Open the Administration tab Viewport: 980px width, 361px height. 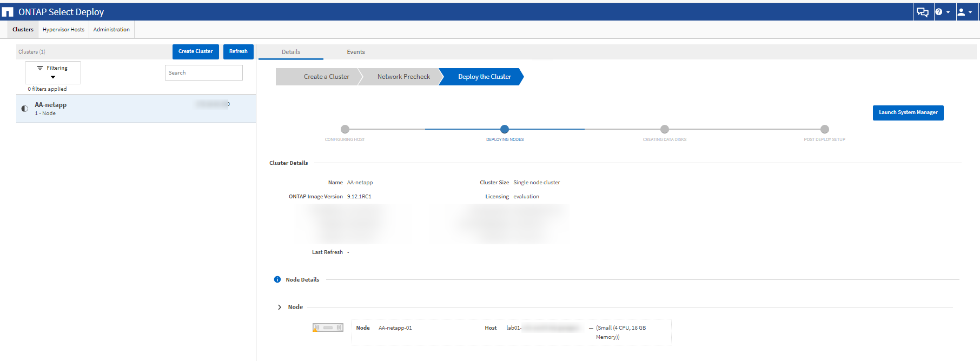click(111, 30)
